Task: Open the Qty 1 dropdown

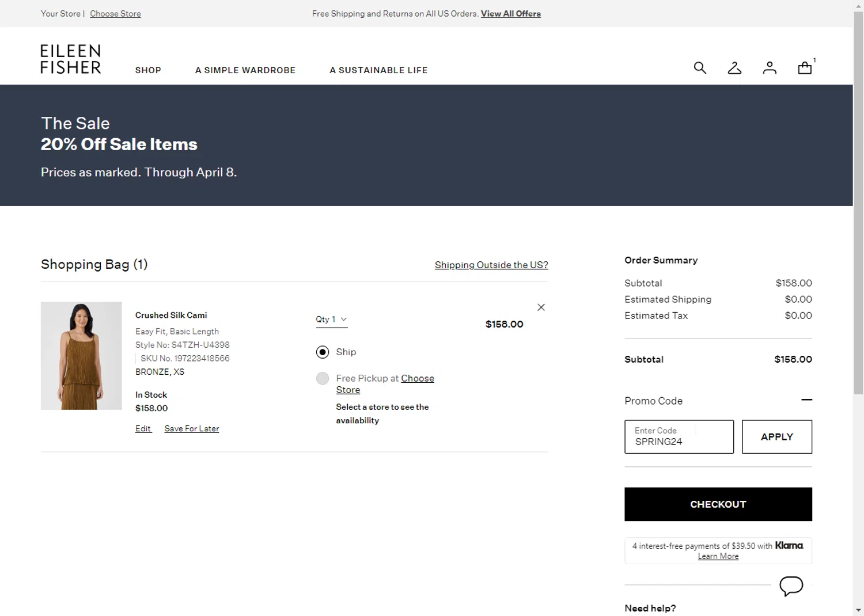Action: pos(332,320)
